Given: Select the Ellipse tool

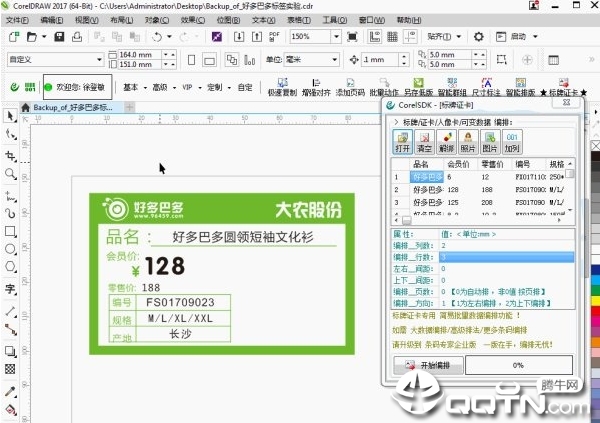Looking at the screenshot, I should tap(10, 249).
